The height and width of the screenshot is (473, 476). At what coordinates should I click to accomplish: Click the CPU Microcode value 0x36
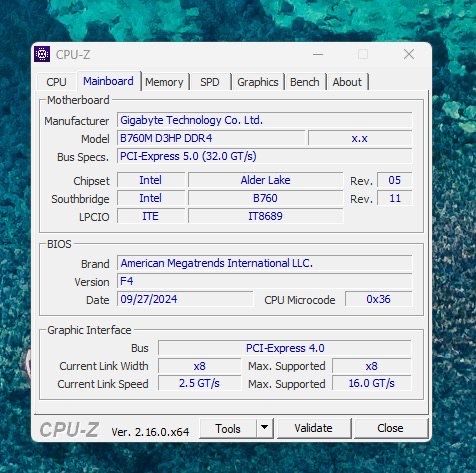(379, 299)
